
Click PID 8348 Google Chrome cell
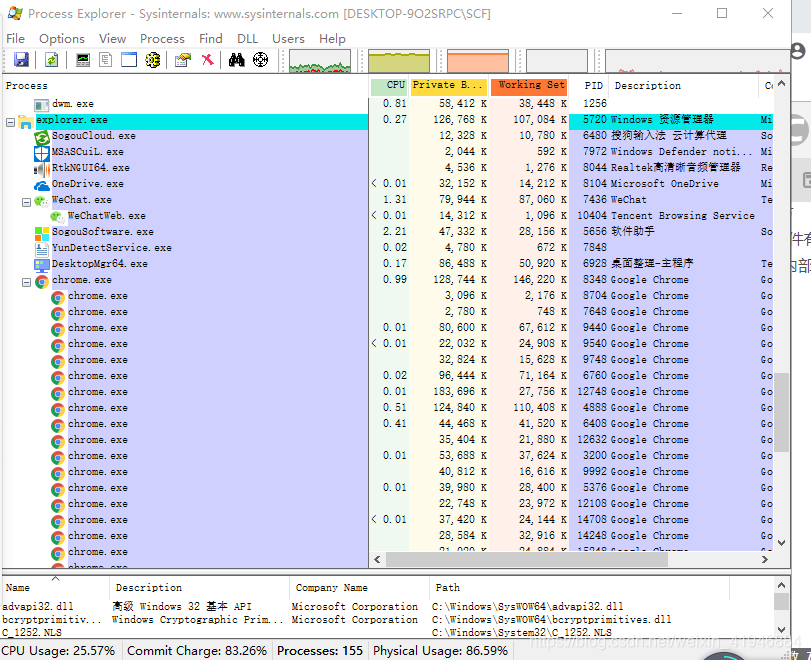649,280
